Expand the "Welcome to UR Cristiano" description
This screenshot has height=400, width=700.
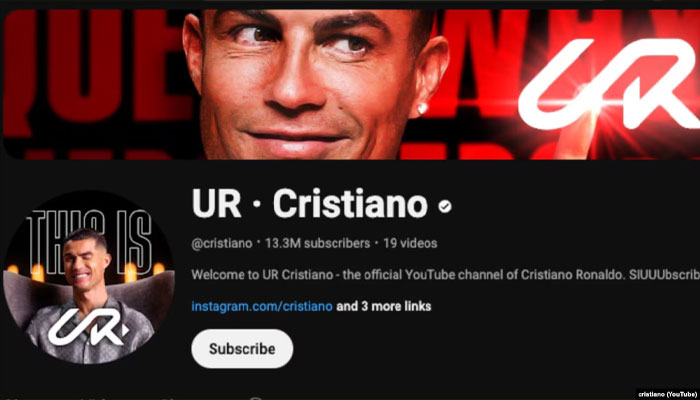pyautogui.click(x=446, y=275)
